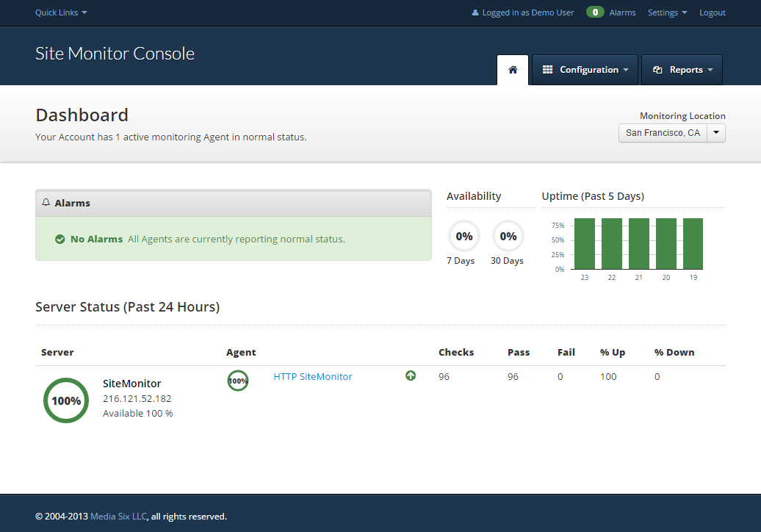Open the Media Six LLC footer link

click(118, 517)
